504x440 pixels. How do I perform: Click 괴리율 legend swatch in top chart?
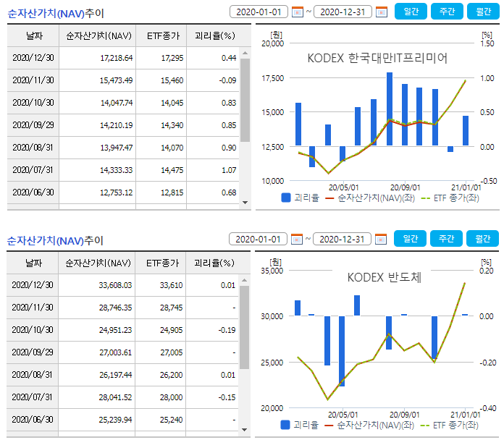click(x=286, y=198)
